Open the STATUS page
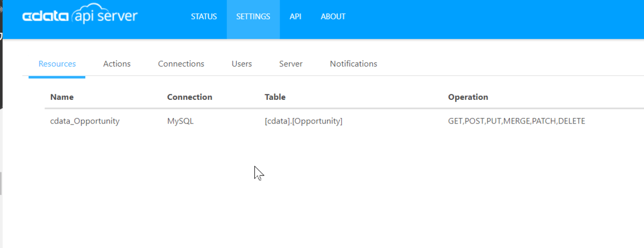This screenshot has height=248, width=644. coord(204,17)
